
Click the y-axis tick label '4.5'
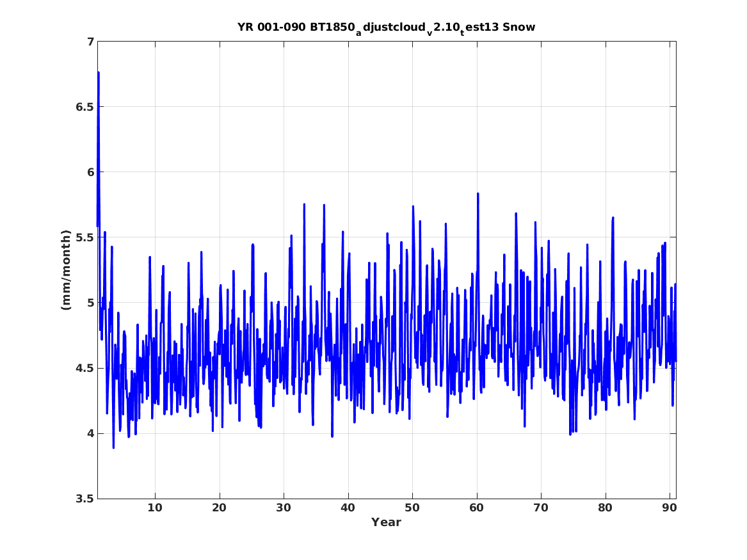pos(84,368)
